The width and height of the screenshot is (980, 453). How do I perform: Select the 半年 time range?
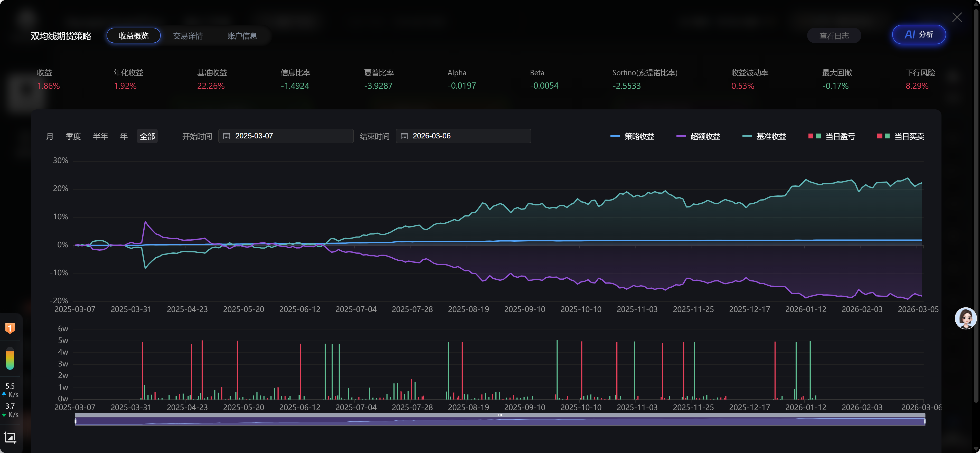(x=100, y=136)
